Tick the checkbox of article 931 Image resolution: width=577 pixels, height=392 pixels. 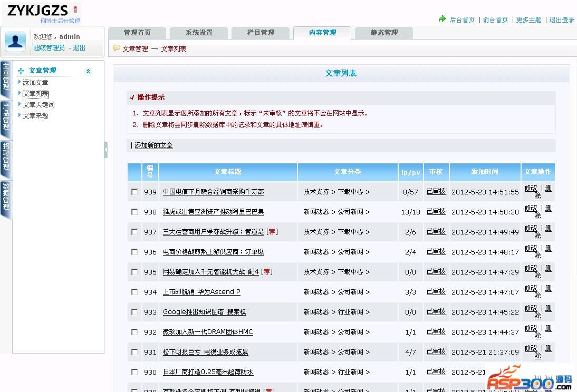click(134, 352)
